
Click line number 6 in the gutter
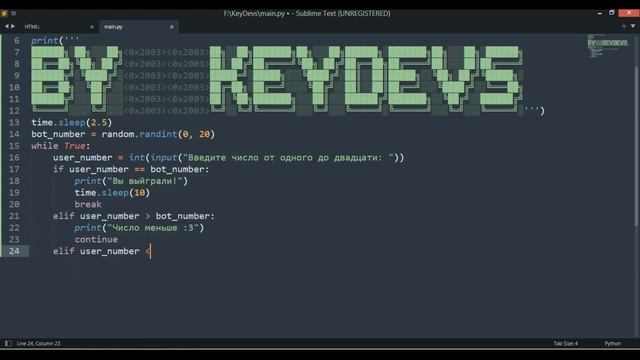[17, 40]
